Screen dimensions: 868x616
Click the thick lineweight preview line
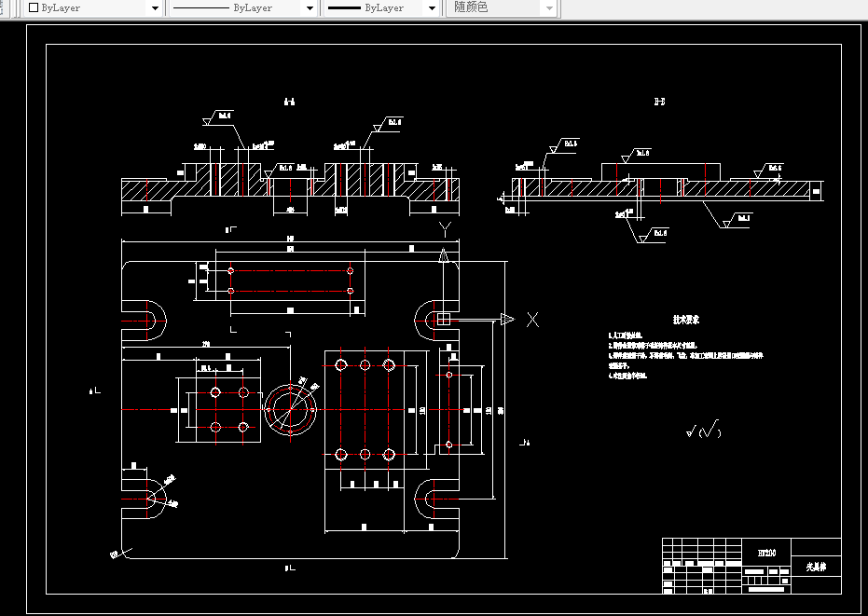(344, 8)
